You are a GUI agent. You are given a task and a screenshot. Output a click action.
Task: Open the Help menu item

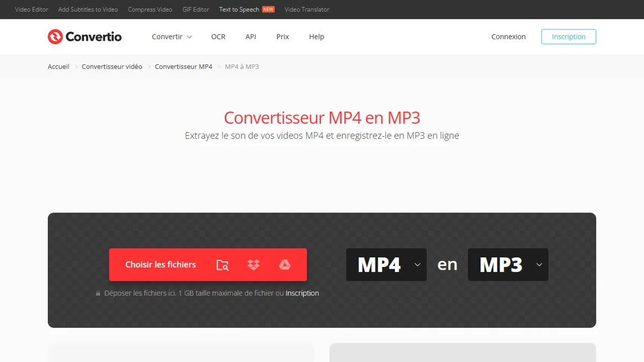317,36
